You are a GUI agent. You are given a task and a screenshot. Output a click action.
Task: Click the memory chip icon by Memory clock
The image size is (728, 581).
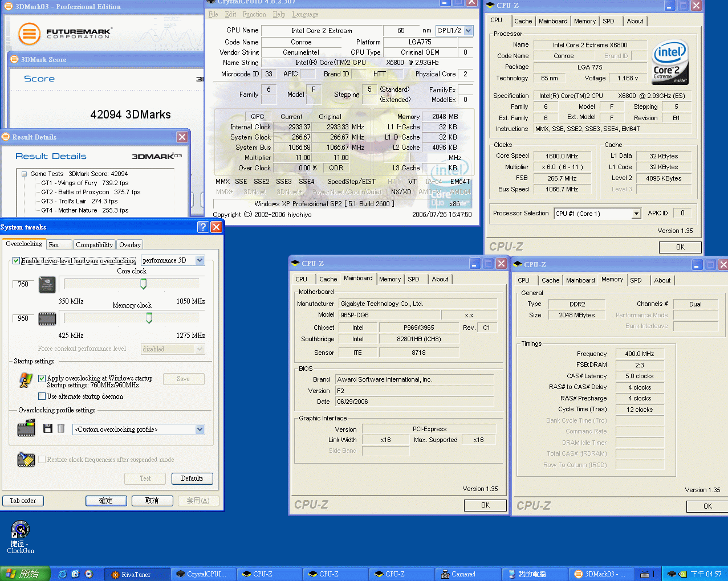point(47,319)
